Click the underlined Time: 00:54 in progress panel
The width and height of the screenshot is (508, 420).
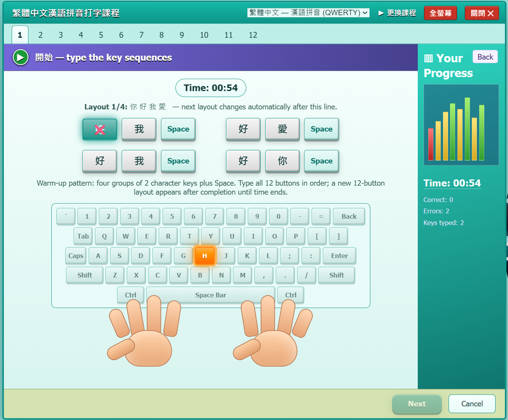(x=452, y=183)
